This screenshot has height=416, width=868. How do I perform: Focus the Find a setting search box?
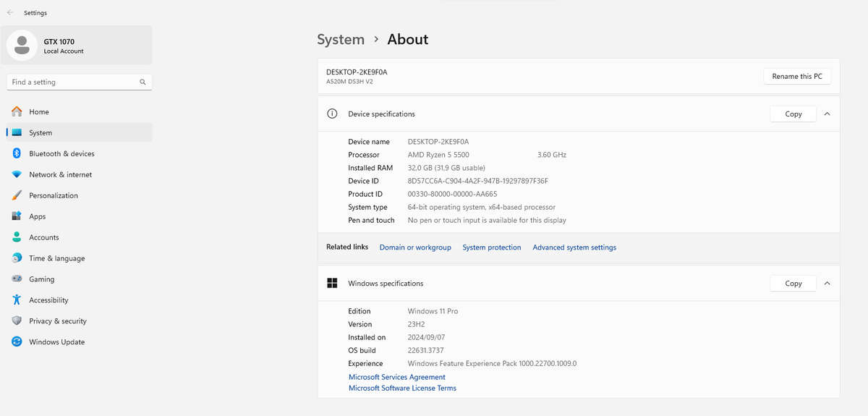(x=80, y=82)
